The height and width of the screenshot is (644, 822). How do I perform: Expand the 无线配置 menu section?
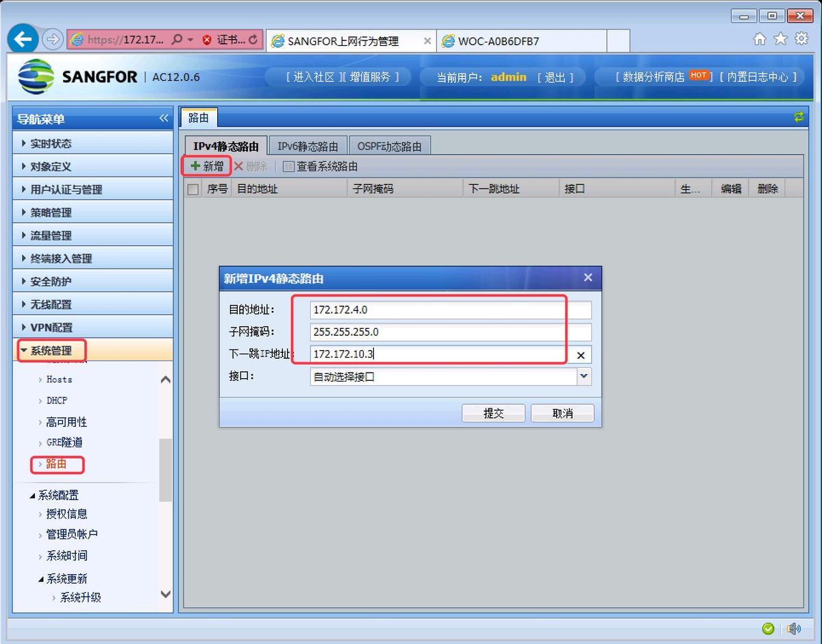point(92,304)
